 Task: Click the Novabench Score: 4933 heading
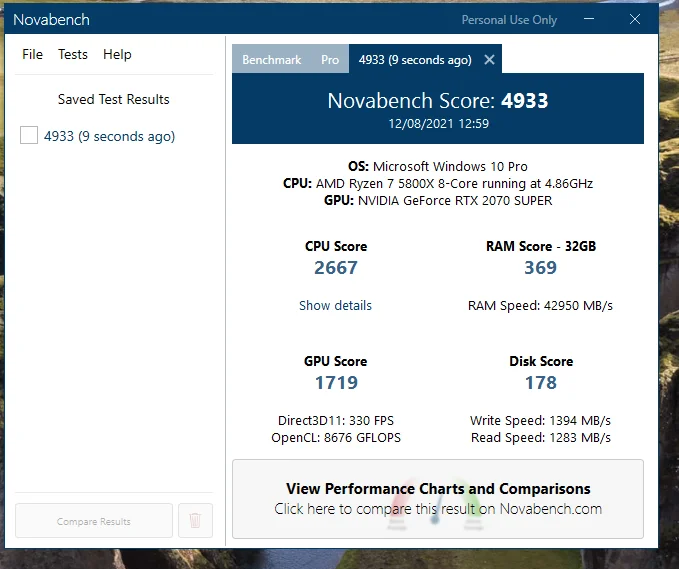pos(438,101)
